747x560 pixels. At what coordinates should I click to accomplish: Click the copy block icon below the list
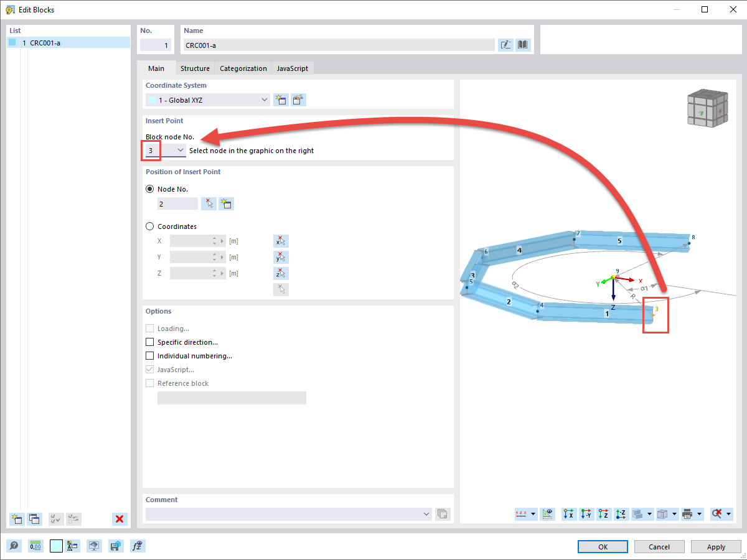tap(34, 519)
